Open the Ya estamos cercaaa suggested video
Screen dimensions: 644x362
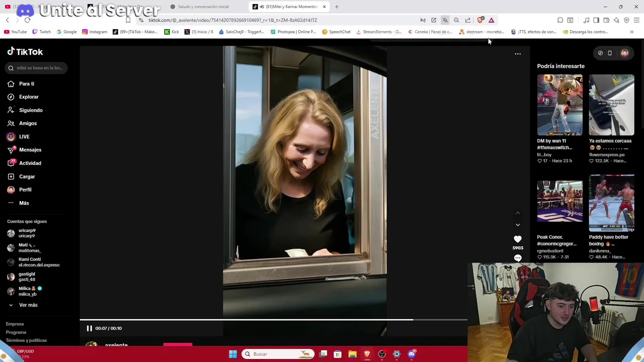(x=612, y=105)
